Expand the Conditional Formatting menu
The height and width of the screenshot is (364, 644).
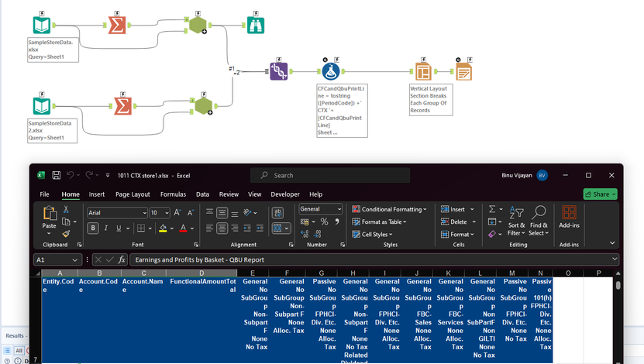click(x=389, y=209)
